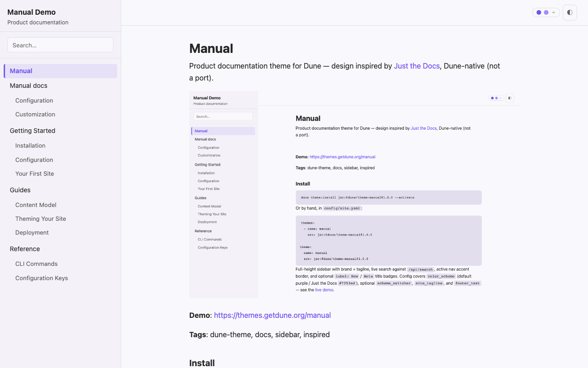Click the Search input field
The height and width of the screenshot is (368, 588).
(x=60, y=45)
